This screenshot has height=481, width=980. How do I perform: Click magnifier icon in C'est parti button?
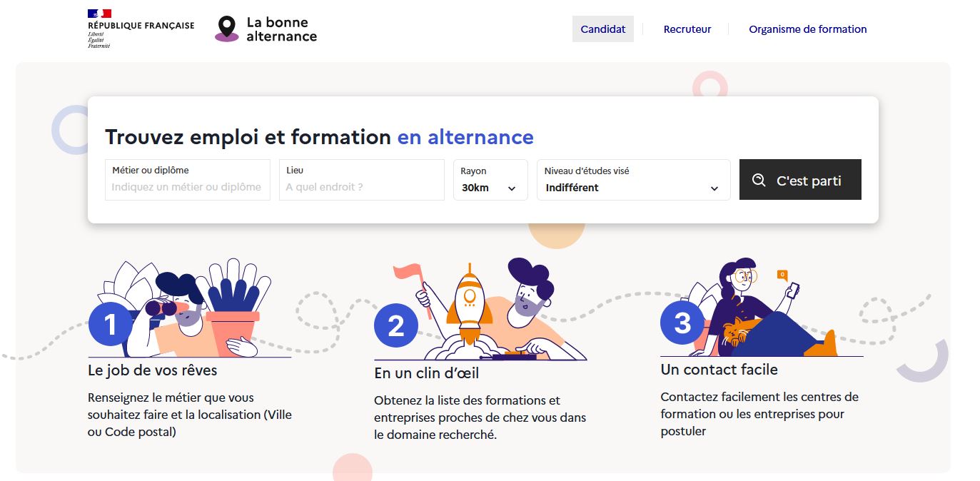click(x=759, y=180)
